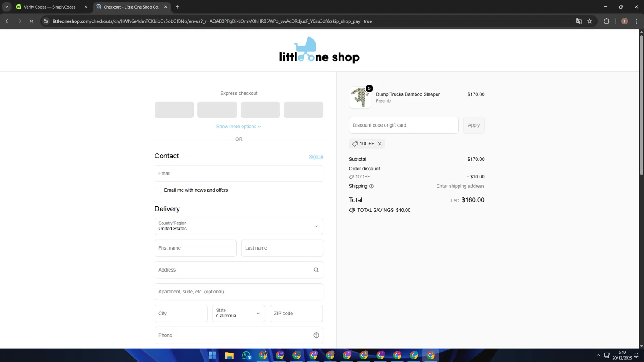Open the browser Extensions puzzle icon
The image size is (644, 362).
click(606, 21)
